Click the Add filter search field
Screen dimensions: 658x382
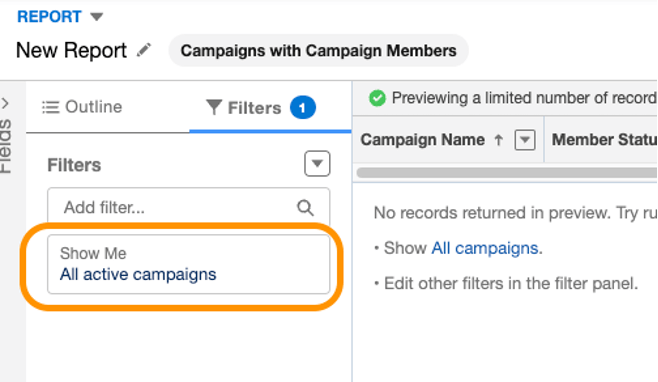(188, 207)
